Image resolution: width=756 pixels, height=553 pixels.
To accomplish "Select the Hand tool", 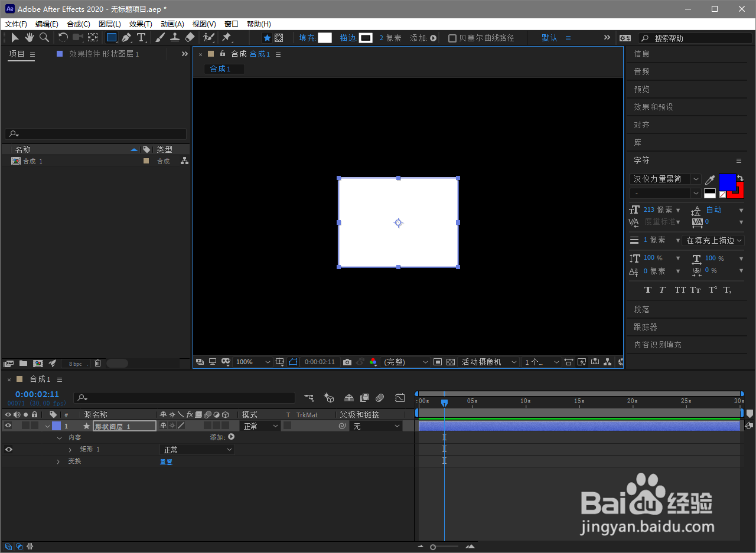I will click(x=30, y=38).
